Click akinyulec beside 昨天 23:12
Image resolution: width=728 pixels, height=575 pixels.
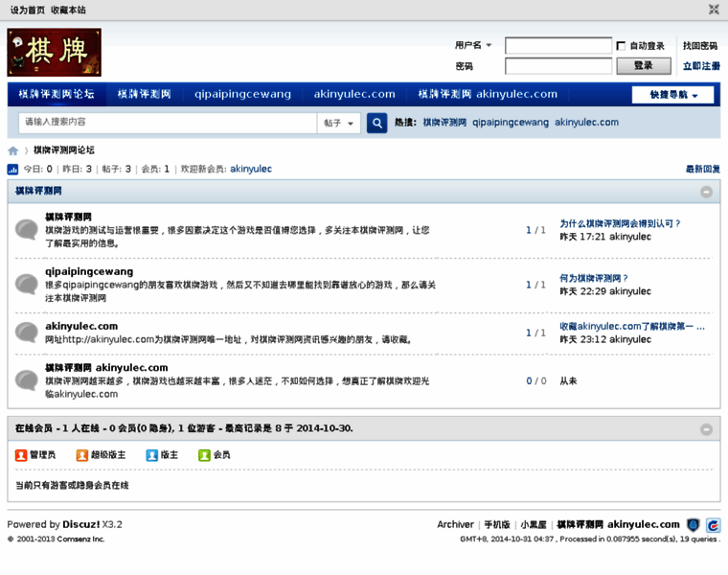coord(630,339)
